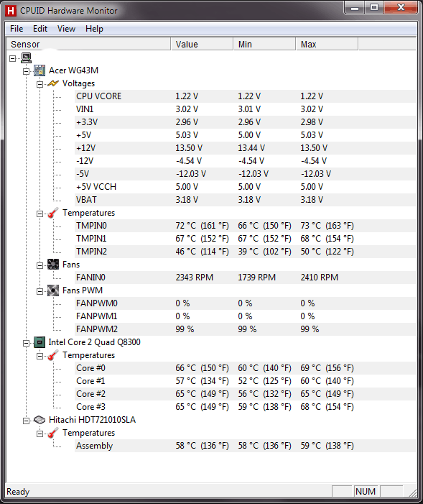Click the Value column header
423x504 pixels.
[x=202, y=44]
